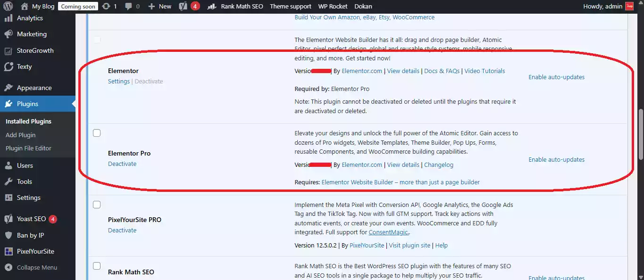Open Elementor.com author link for Elementor Pro
The height and width of the screenshot is (280, 644).
coord(362,165)
